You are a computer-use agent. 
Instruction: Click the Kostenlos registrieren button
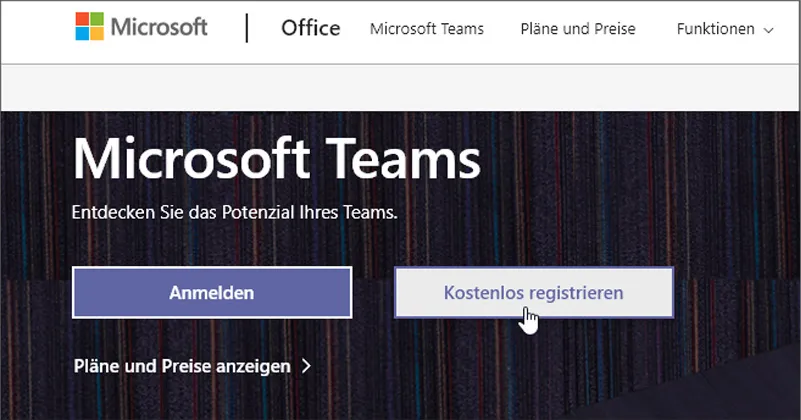point(533,293)
